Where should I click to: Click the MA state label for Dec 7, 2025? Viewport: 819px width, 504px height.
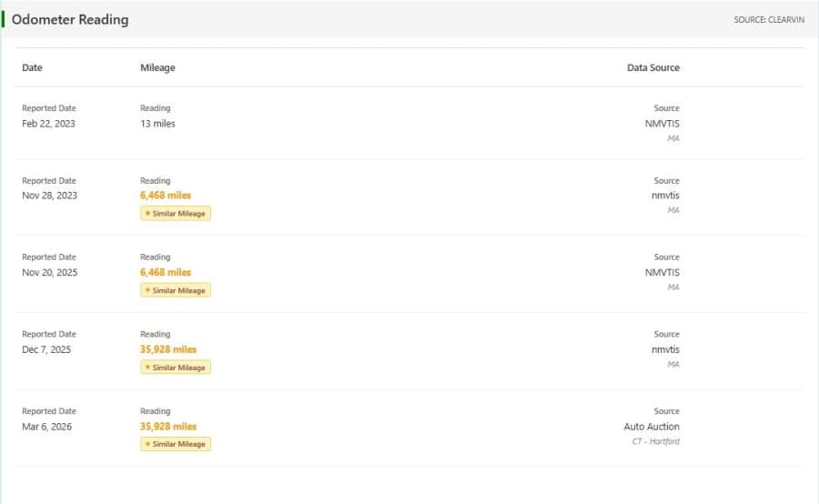(x=673, y=364)
